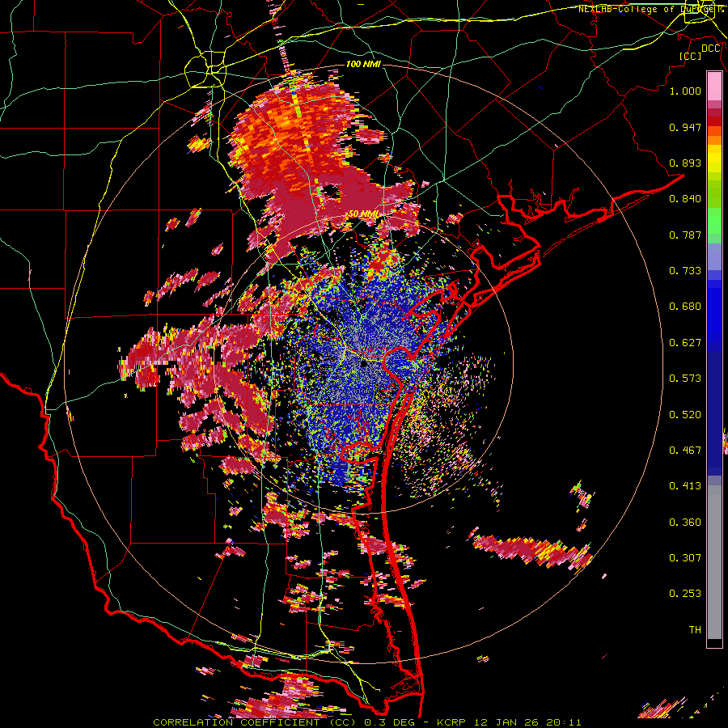Click the 0.893 legend value
This screenshot has height=728, width=728.
click(x=685, y=163)
